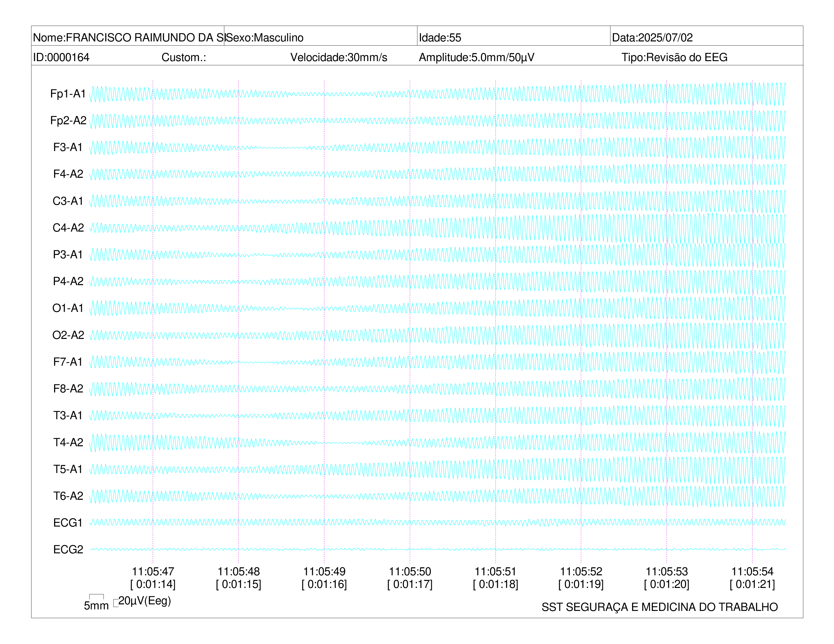The width and height of the screenshot is (834, 644).
Task: Select the 'Amplitude:5.0mm/50µV' text
Action: [477, 57]
